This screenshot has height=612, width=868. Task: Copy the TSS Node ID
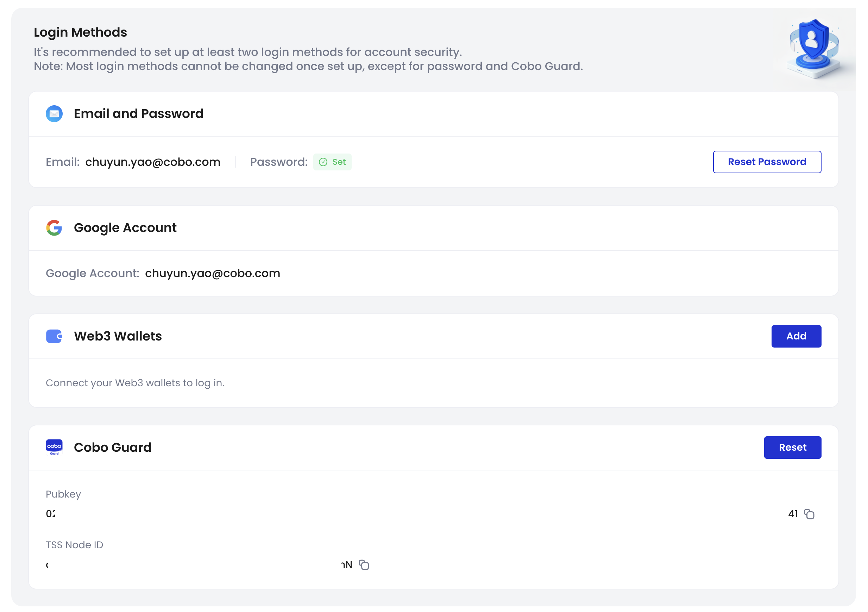click(x=364, y=565)
